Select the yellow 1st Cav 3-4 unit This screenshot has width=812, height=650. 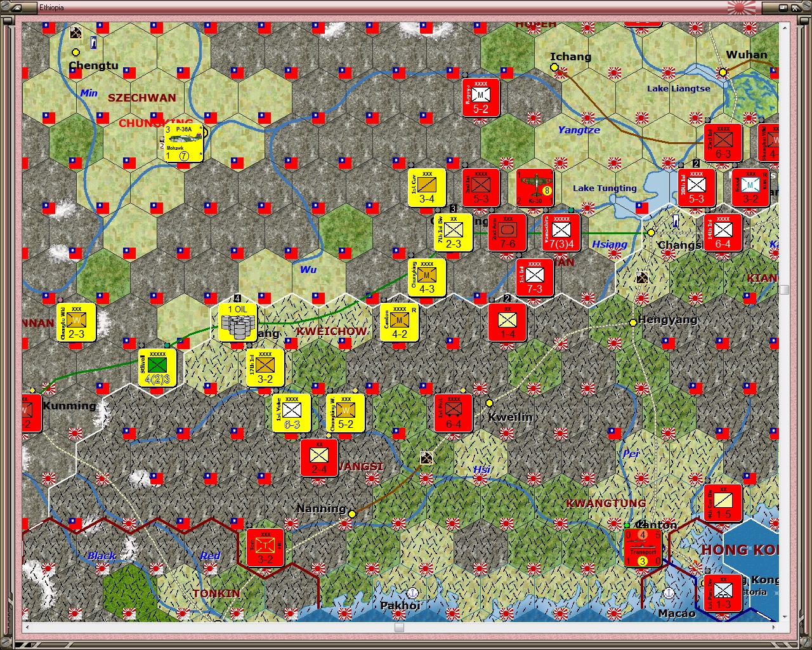(427, 188)
